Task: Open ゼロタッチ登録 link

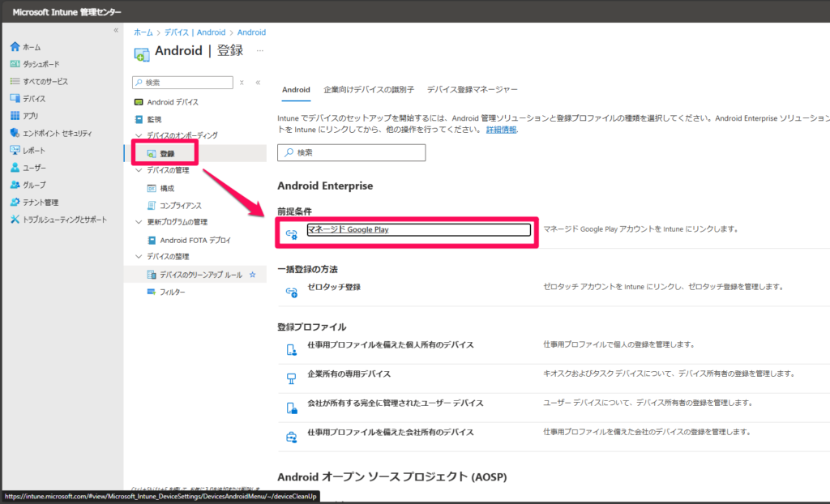Action: click(334, 287)
